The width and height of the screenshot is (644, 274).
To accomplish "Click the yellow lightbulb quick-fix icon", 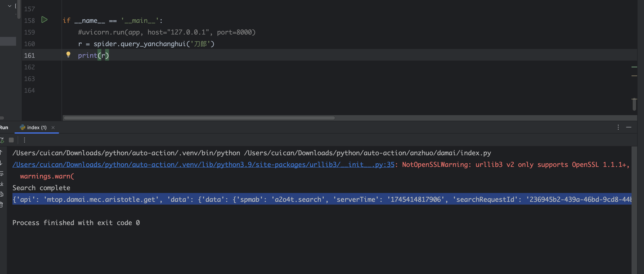I will (x=68, y=54).
